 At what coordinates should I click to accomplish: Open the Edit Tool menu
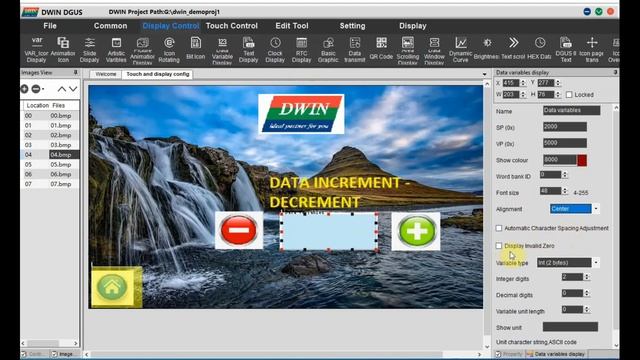pyautogui.click(x=292, y=26)
